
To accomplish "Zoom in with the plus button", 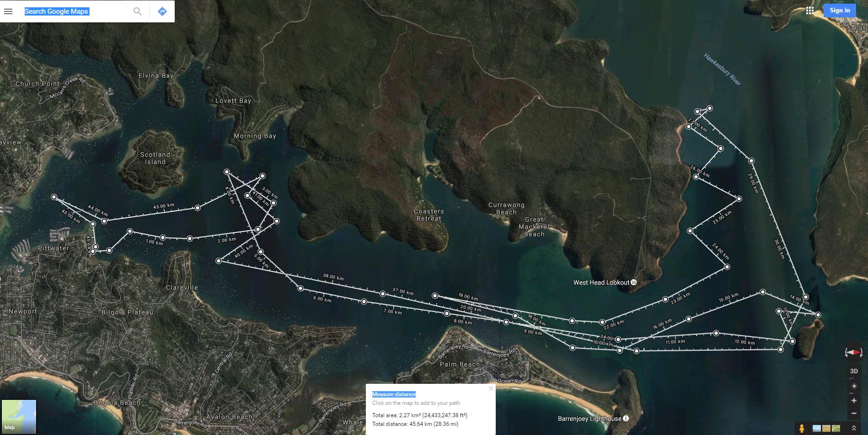I will [x=853, y=400].
